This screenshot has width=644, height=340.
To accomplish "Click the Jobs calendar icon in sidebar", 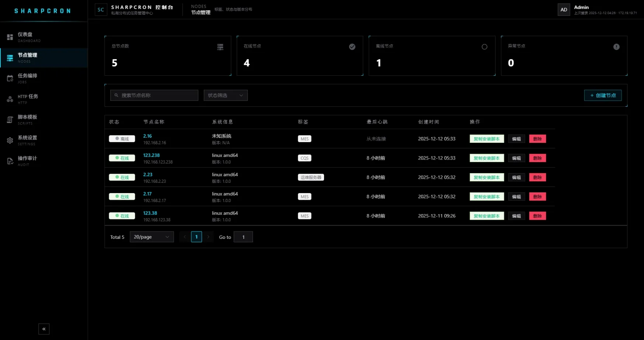I will pos(10,78).
